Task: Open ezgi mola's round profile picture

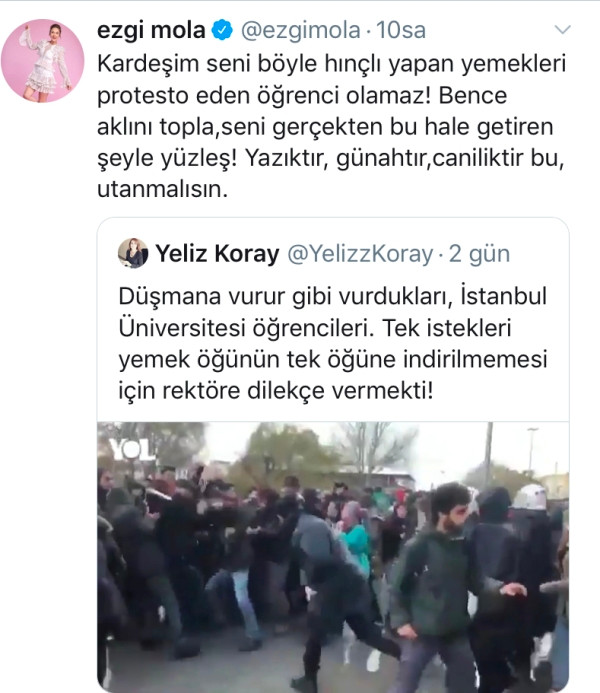Action: point(42,61)
